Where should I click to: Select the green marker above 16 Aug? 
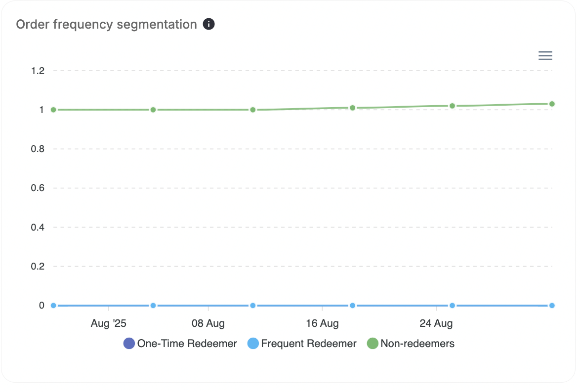click(352, 107)
